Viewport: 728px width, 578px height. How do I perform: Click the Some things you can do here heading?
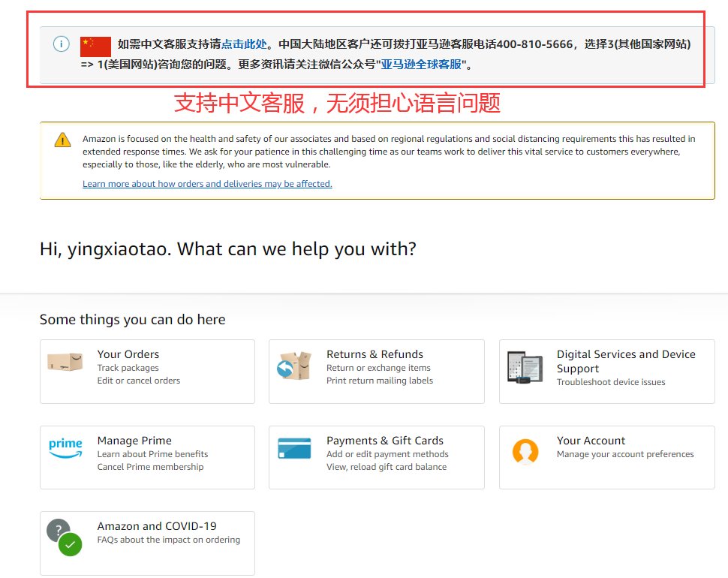tap(132, 320)
